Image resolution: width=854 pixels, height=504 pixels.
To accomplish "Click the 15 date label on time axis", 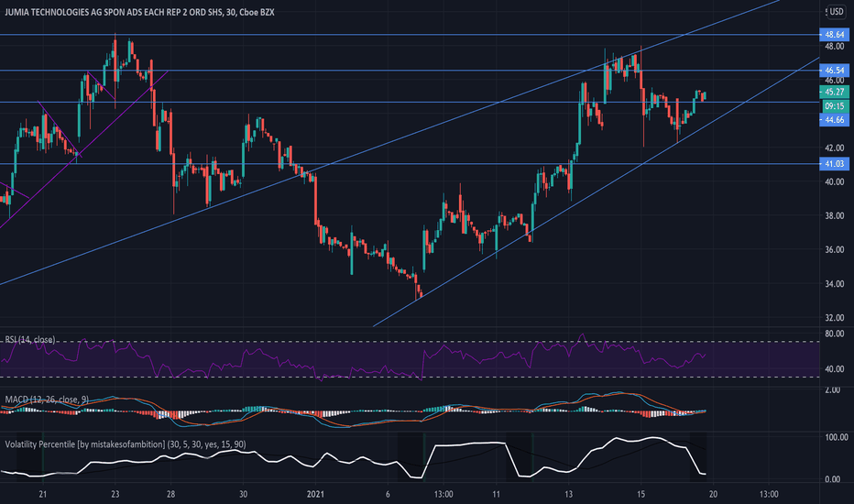I will tap(640, 495).
